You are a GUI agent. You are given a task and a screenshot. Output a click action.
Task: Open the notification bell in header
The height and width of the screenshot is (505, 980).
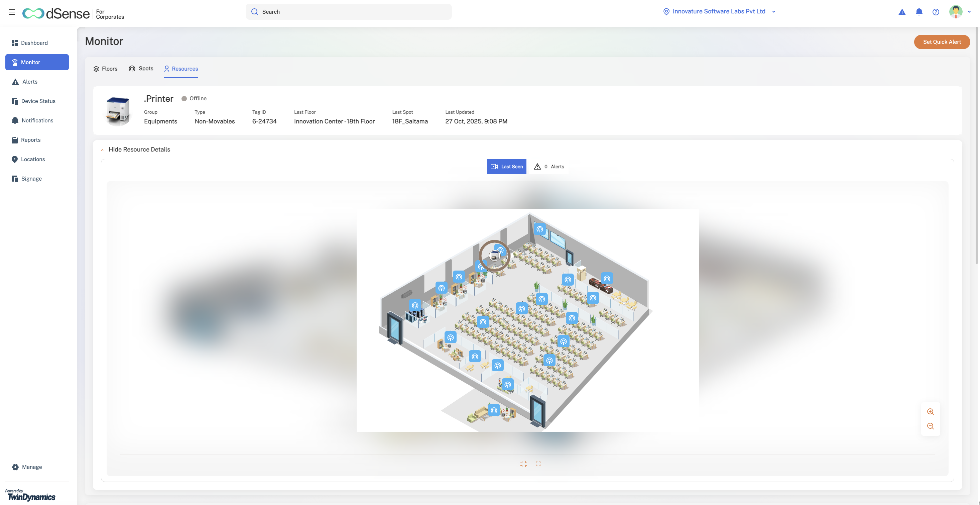coord(919,12)
